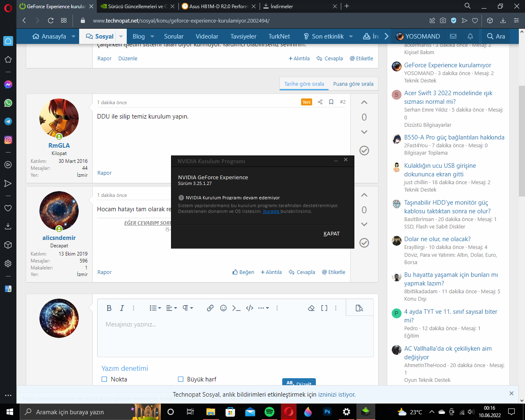The height and width of the screenshot is (420, 525).
Task: Open Spotify from the taskbar
Action: point(269,412)
